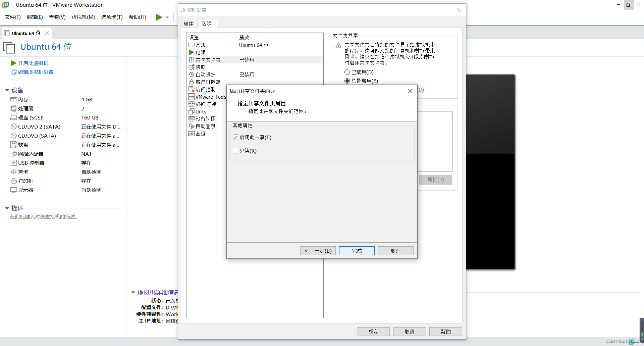The image size is (644, 346).
Task: Select the 声卡 device icon
Action: pyautogui.click(x=14, y=172)
